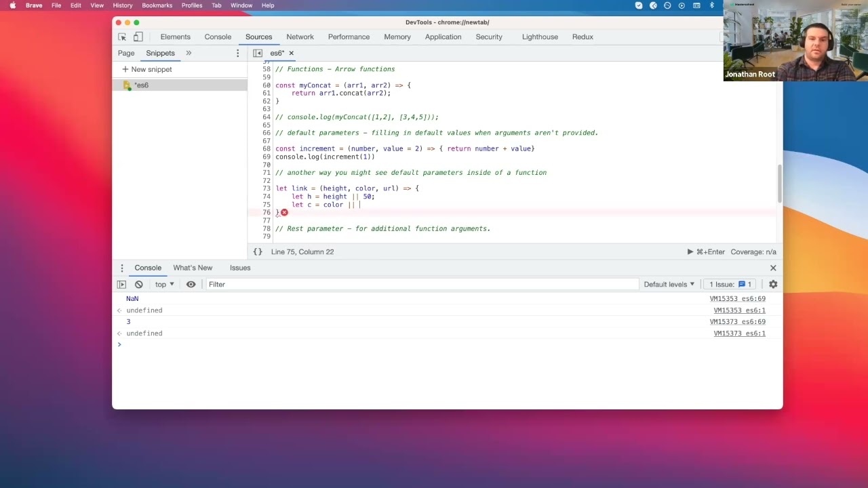Open the top context dropdown
868x488 pixels.
point(165,285)
